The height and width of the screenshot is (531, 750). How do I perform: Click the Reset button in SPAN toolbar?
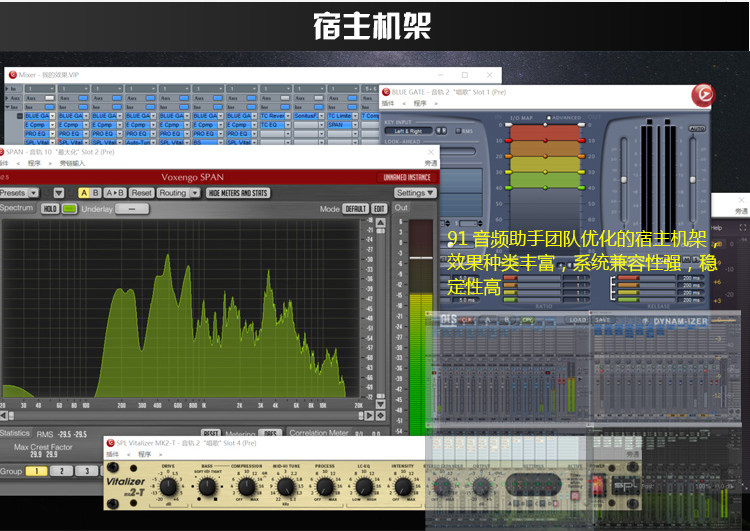point(141,193)
